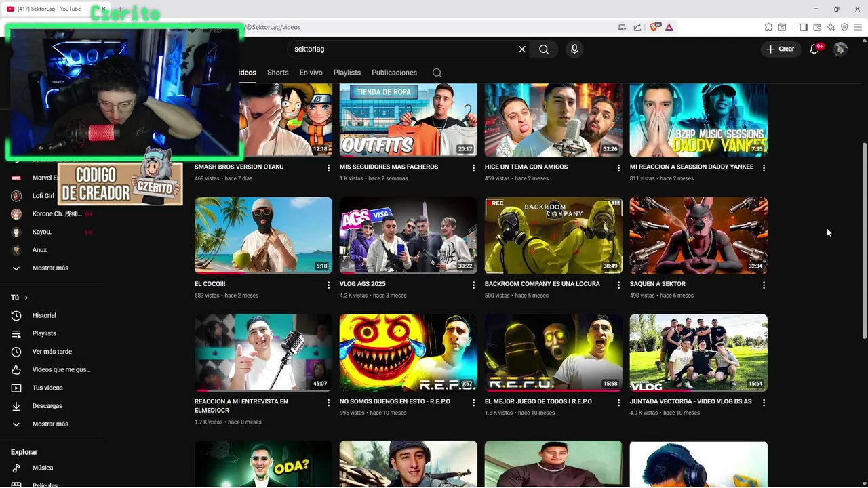
Task: Expand Mostrar más below Descargas
Action: [52, 424]
